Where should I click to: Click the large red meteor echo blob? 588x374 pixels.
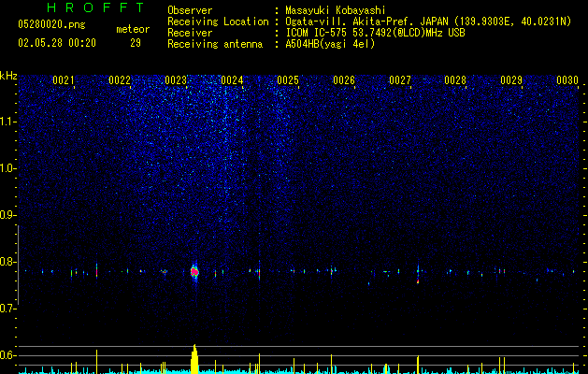pyautogui.click(x=194, y=271)
